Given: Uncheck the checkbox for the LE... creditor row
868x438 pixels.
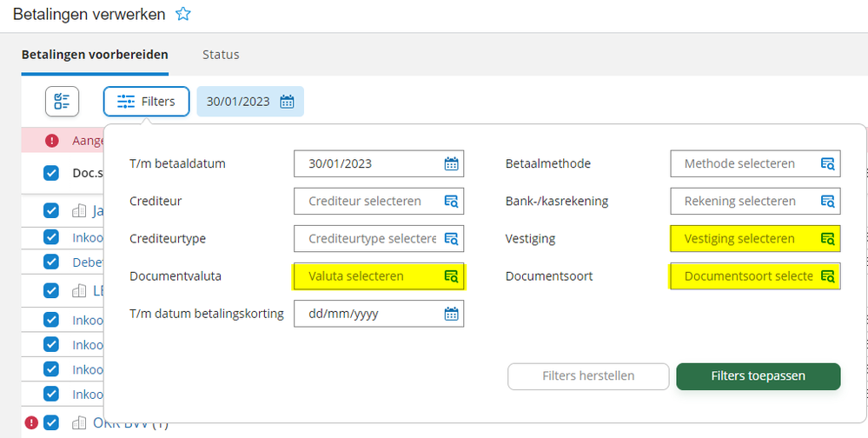Looking at the screenshot, I should (51, 290).
